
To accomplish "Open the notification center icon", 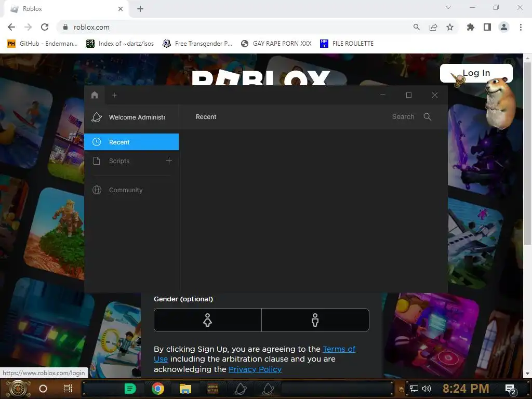I will [x=511, y=389].
